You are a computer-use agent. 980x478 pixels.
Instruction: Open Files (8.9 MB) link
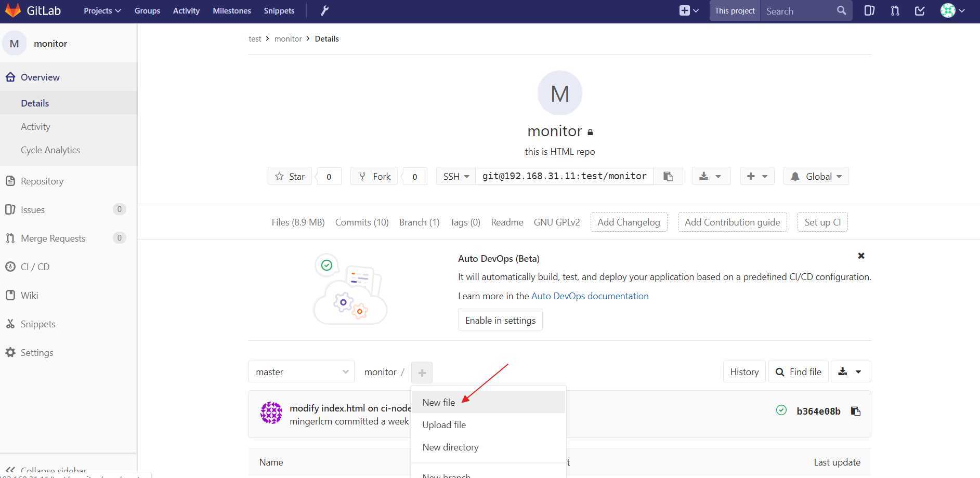coord(298,222)
